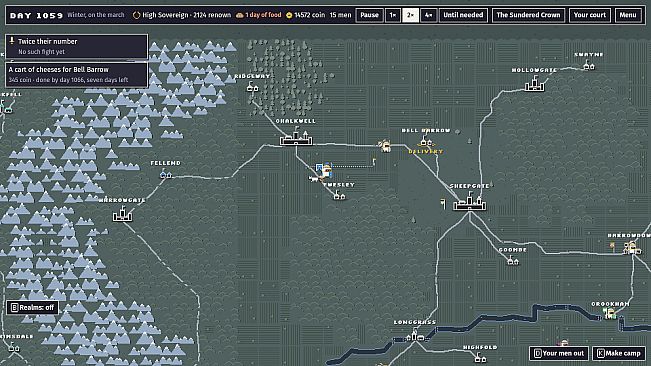Click the DAY 1059 counter
The width and height of the screenshot is (651, 366).
click(36, 15)
